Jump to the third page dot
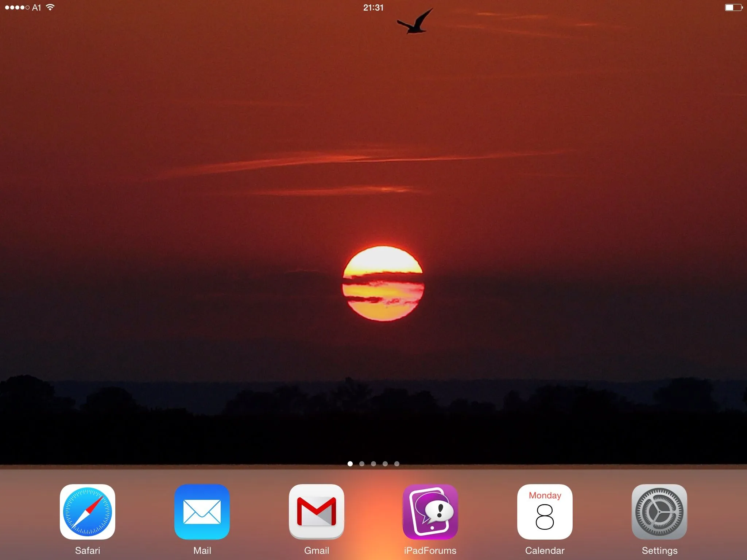The width and height of the screenshot is (747, 560). click(x=373, y=464)
